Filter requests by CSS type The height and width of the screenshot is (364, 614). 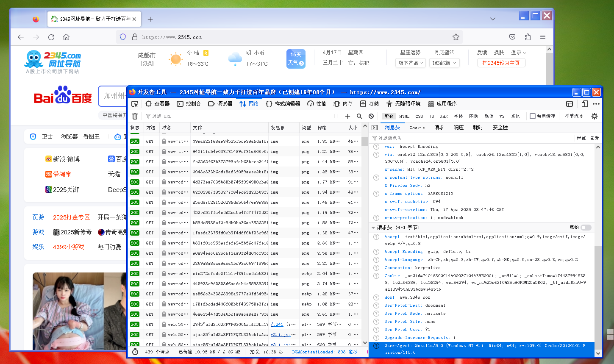click(419, 116)
